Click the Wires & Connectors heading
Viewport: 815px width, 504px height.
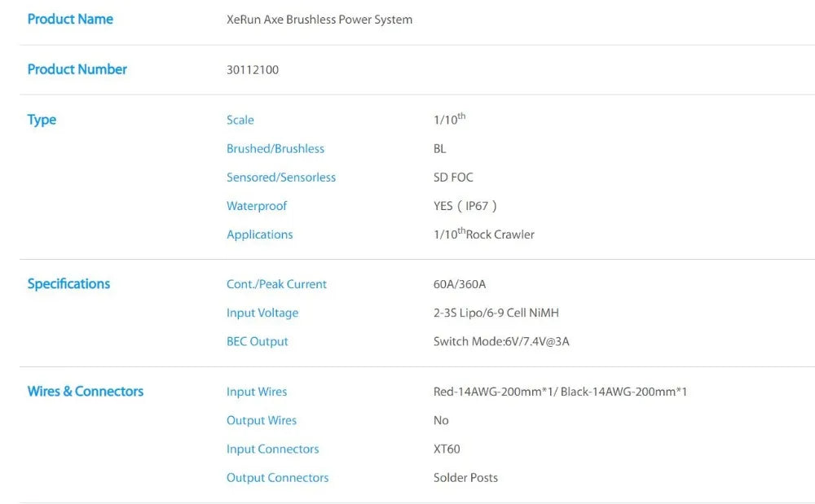pyautogui.click(x=86, y=392)
